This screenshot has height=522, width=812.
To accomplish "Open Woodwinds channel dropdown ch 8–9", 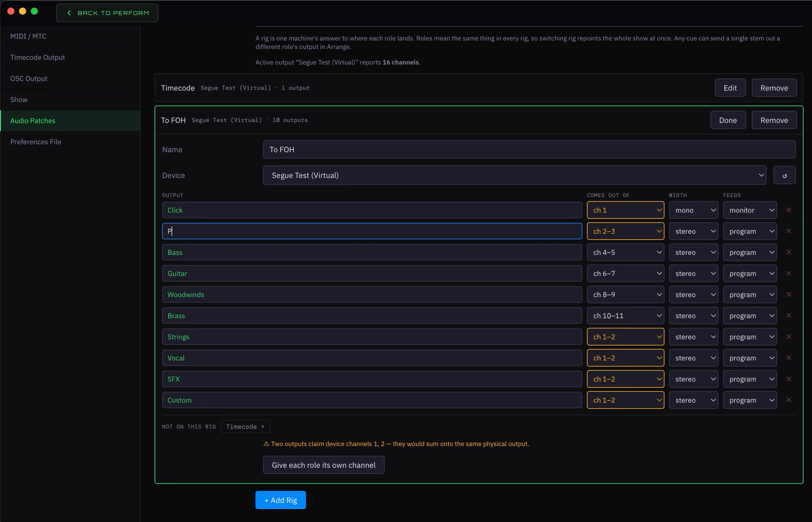I will click(x=625, y=294).
